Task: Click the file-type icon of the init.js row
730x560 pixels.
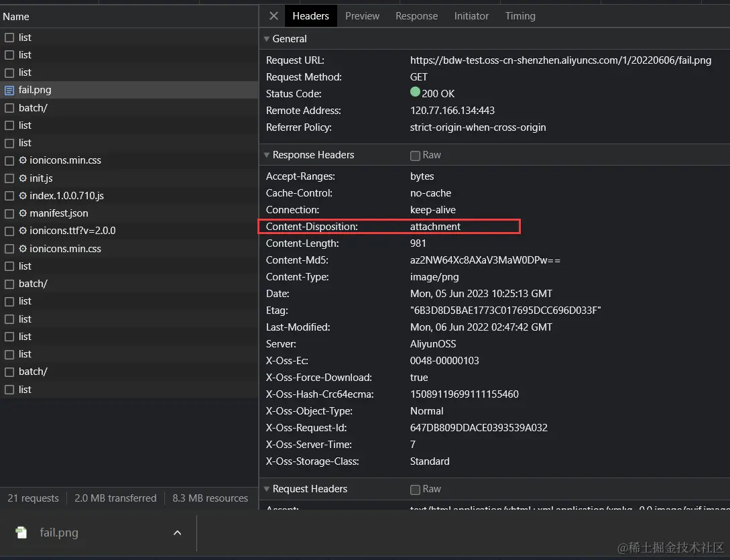Action: coord(9,178)
